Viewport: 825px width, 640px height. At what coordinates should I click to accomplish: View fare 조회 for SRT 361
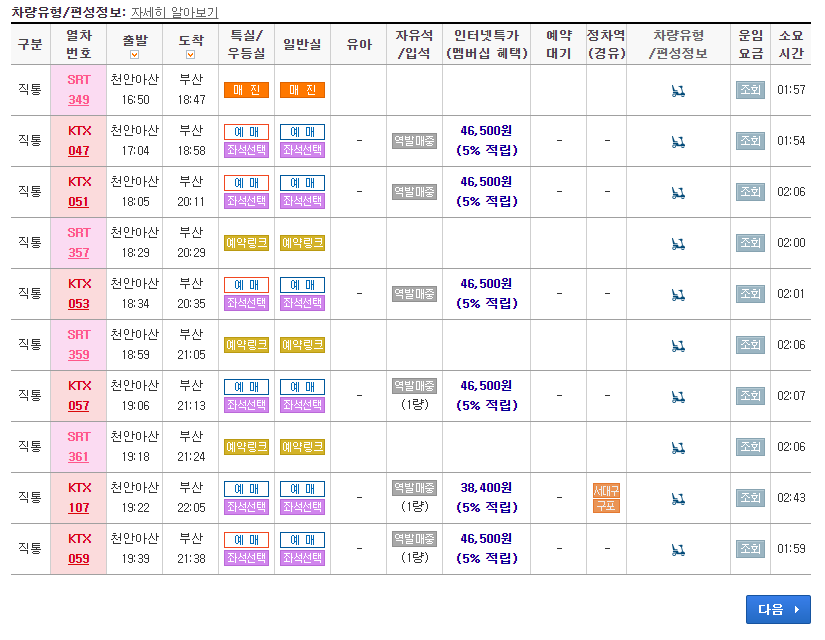point(750,447)
